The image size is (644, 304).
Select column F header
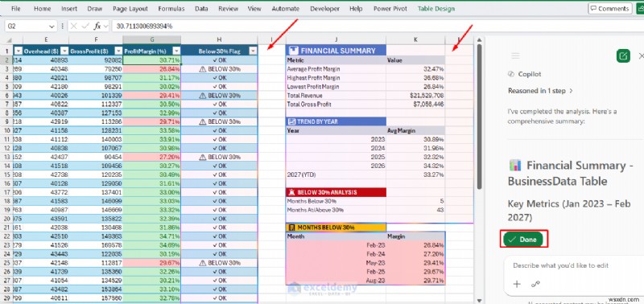coord(96,39)
